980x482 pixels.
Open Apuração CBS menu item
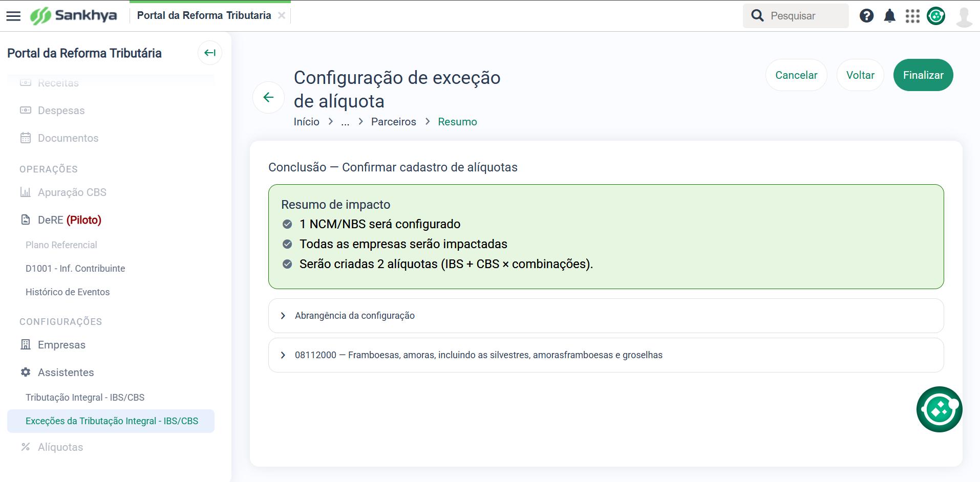(x=72, y=192)
